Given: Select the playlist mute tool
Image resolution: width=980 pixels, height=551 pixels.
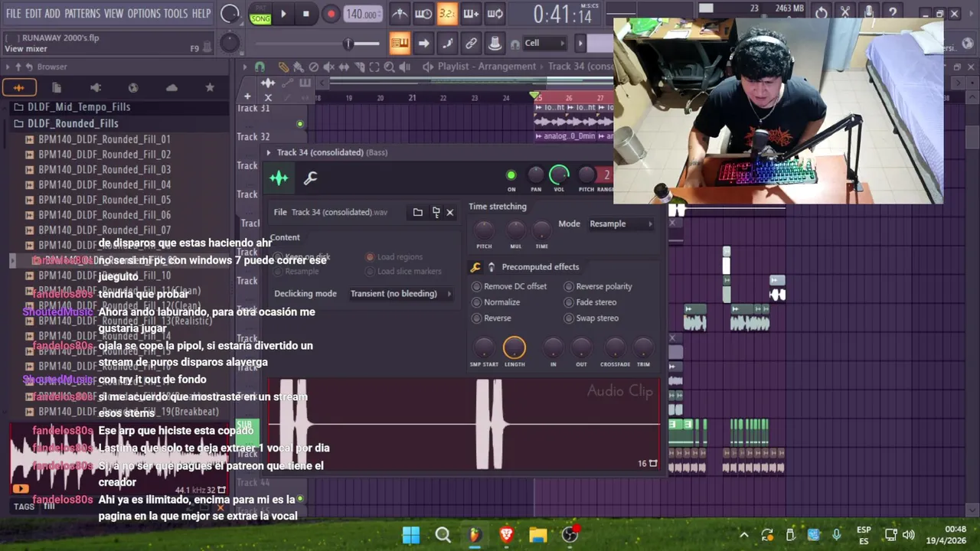Looking at the screenshot, I should (x=328, y=67).
